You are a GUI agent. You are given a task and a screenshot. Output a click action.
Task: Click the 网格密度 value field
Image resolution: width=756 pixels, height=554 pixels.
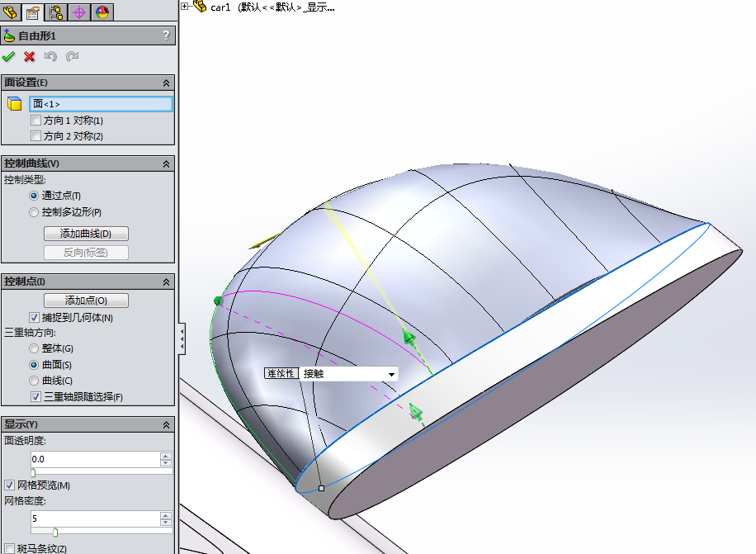(94, 518)
